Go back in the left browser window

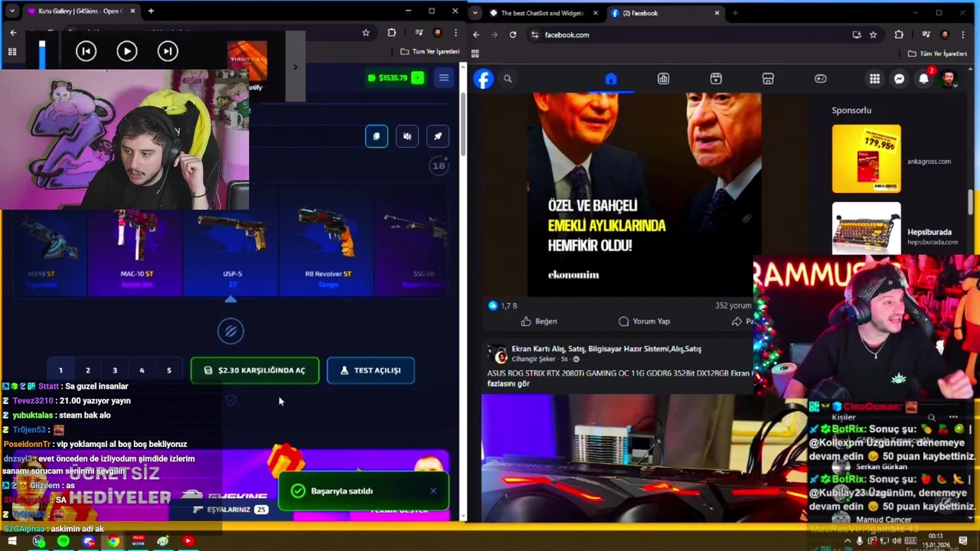[x=13, y=33]
